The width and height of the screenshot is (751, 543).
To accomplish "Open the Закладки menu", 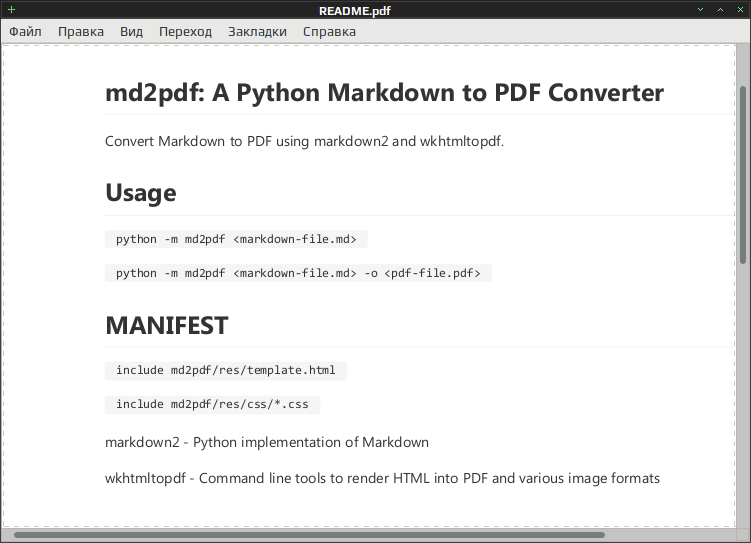I will (257, 32).
